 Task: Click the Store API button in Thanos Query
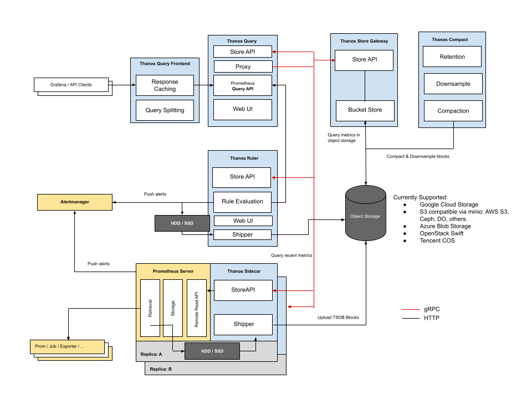(243, 51)
